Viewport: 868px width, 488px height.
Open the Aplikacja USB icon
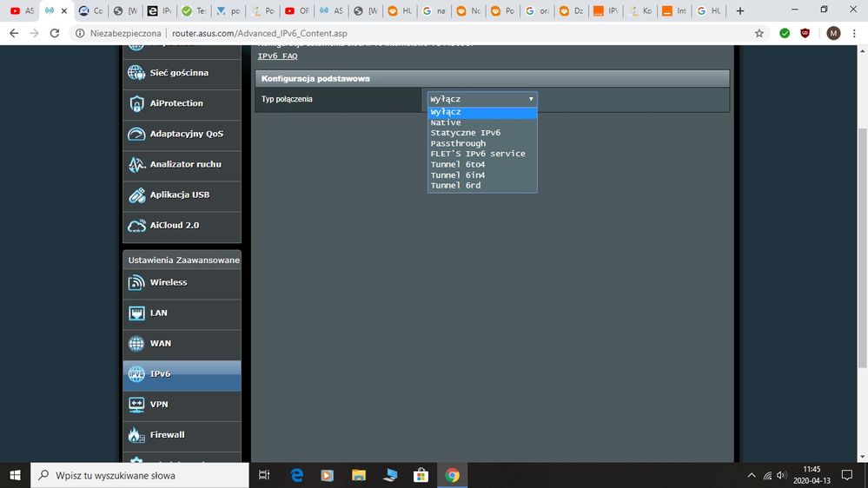click(x=136, y=195)
